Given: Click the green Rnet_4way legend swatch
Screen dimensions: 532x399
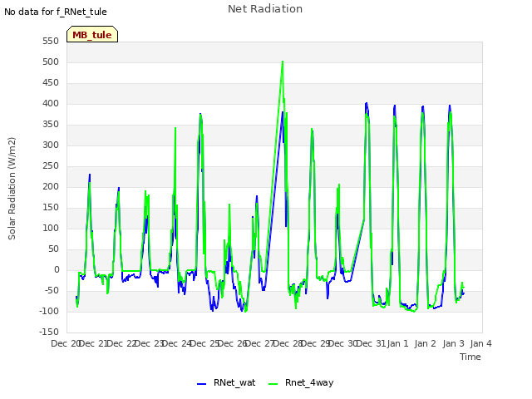Looking at the screenshot, I should [x=273, y=384].
